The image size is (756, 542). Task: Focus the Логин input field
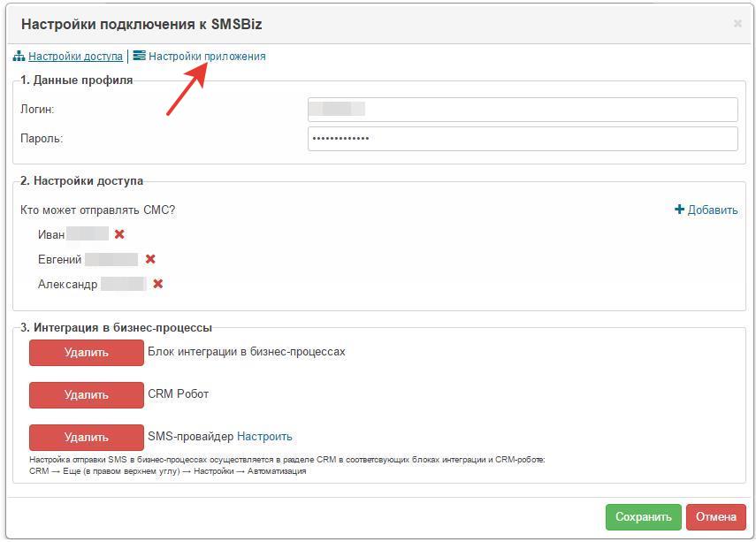pos(523,110)
